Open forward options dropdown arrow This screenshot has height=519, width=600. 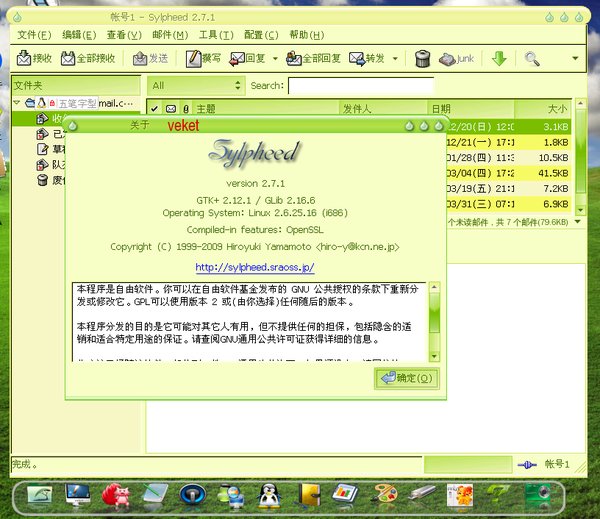(395, 59)
